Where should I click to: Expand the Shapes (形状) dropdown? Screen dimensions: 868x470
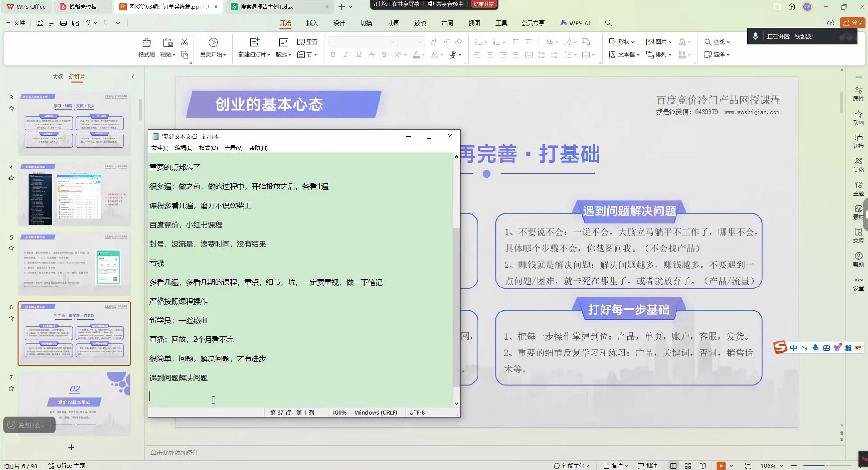tap(621, 42)
